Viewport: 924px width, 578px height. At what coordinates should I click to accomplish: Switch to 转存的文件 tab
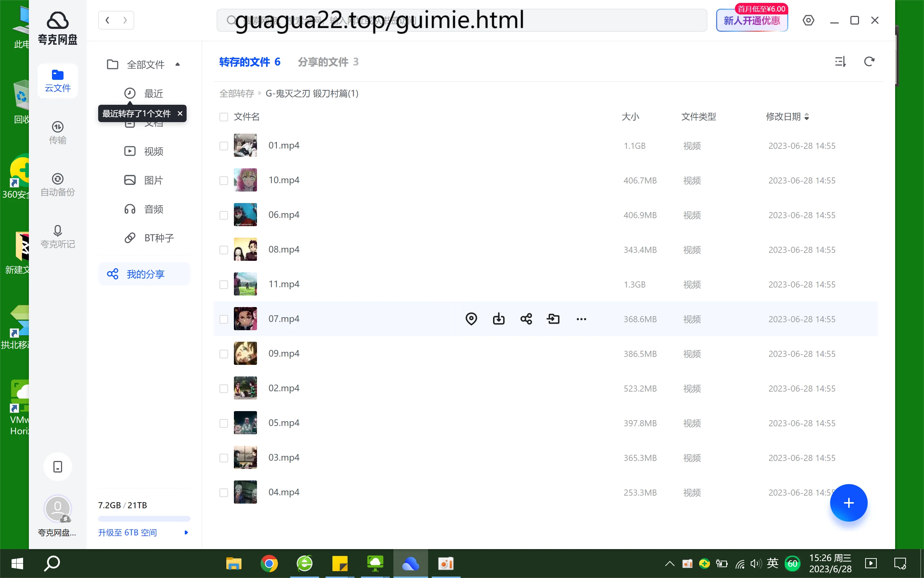[x=250, y=62]
